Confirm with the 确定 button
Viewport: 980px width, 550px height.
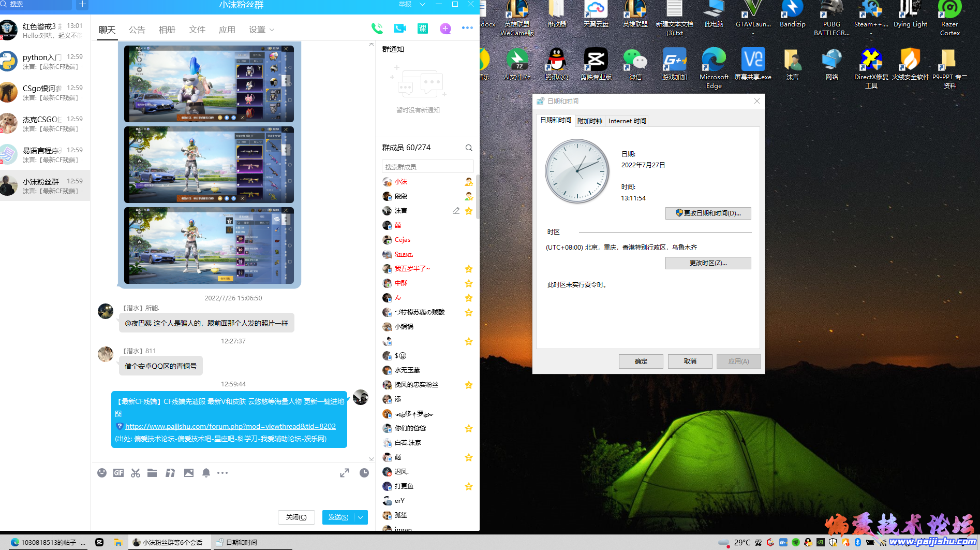click(x=641, y=361)
